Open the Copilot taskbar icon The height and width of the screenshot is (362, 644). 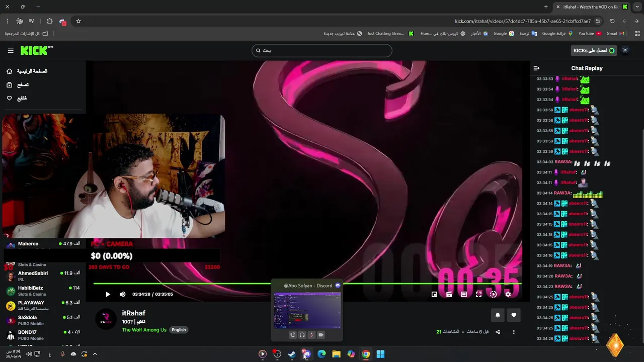pyautogui.click(x=351, y=354)
